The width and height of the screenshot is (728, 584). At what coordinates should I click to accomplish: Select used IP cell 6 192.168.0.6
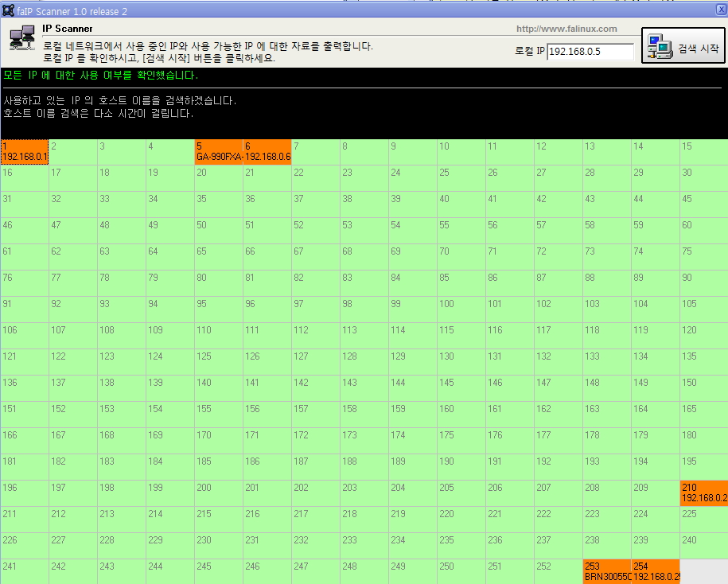[x=267, y=152]
